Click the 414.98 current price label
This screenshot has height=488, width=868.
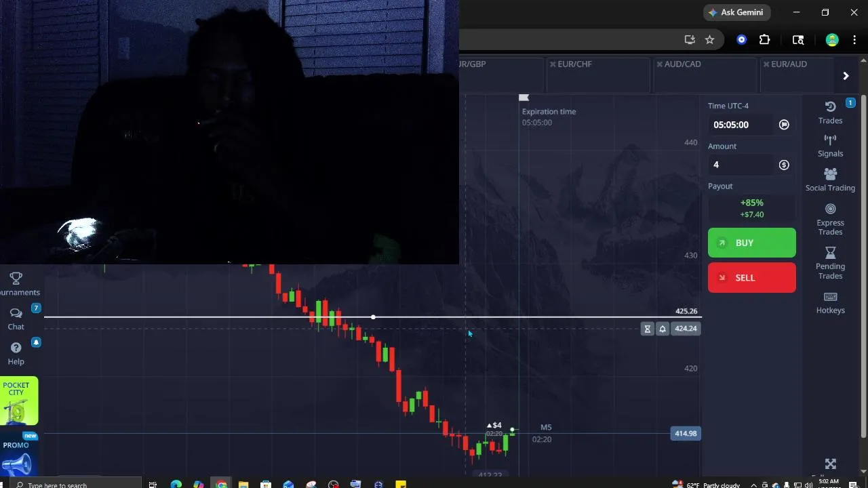(686, 433)
